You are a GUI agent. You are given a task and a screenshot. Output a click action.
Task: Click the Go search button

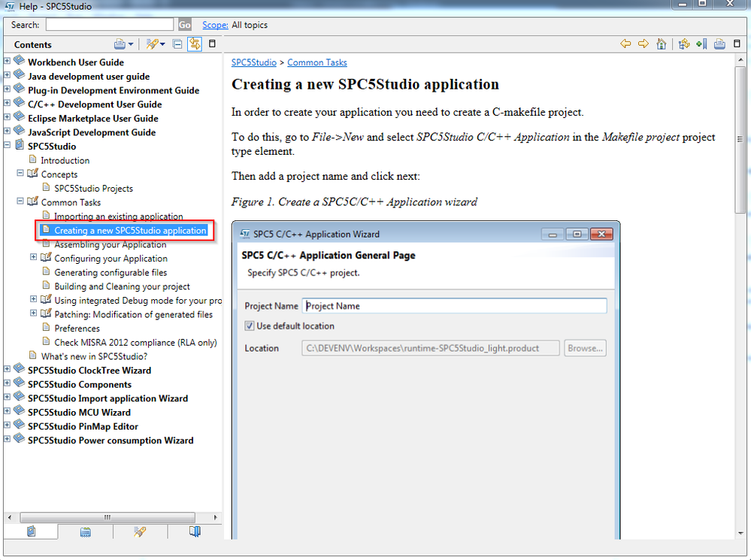184,25
